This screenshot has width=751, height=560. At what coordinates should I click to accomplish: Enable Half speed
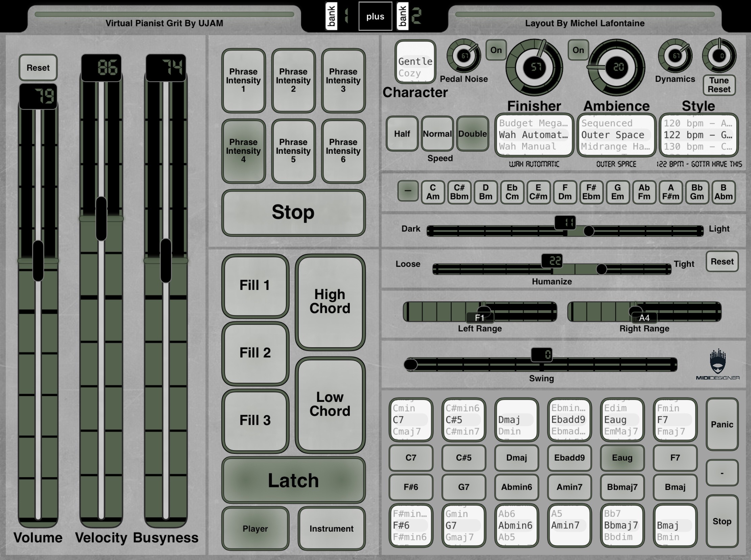click(x=402, y=133)
